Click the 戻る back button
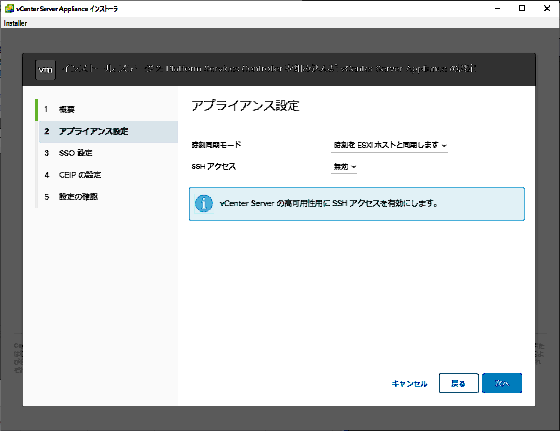Image resolution: width=560 pixels, height=431 pixels. [459, 383]
